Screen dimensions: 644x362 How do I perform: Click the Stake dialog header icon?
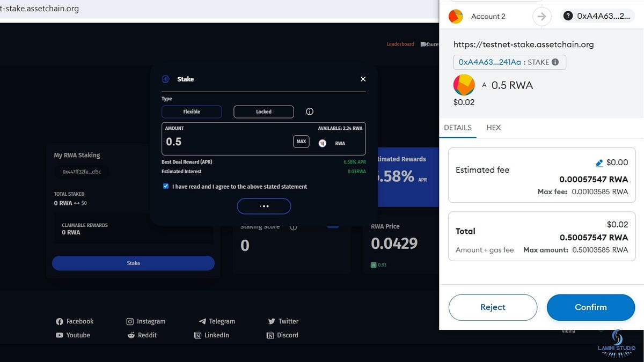(166, 79)
